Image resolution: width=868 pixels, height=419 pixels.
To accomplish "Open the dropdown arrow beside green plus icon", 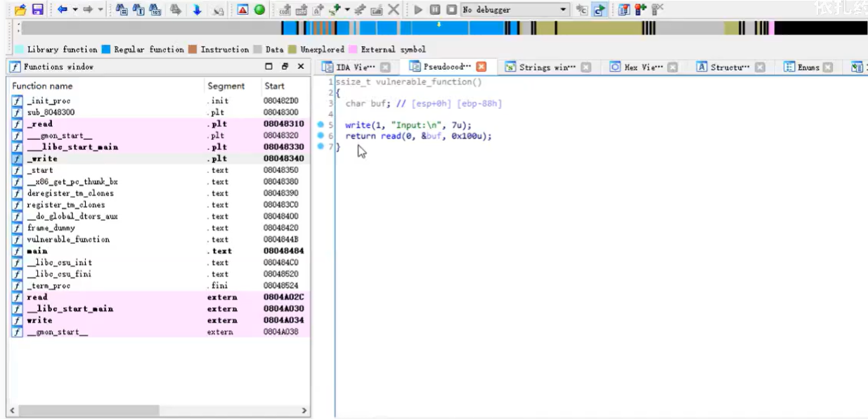I will pos(346,10).
